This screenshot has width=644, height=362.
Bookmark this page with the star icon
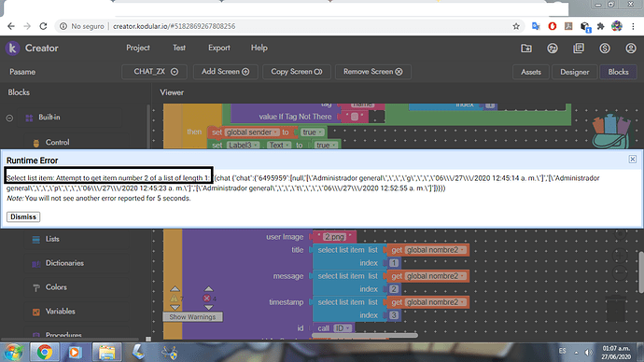(516, 26)
